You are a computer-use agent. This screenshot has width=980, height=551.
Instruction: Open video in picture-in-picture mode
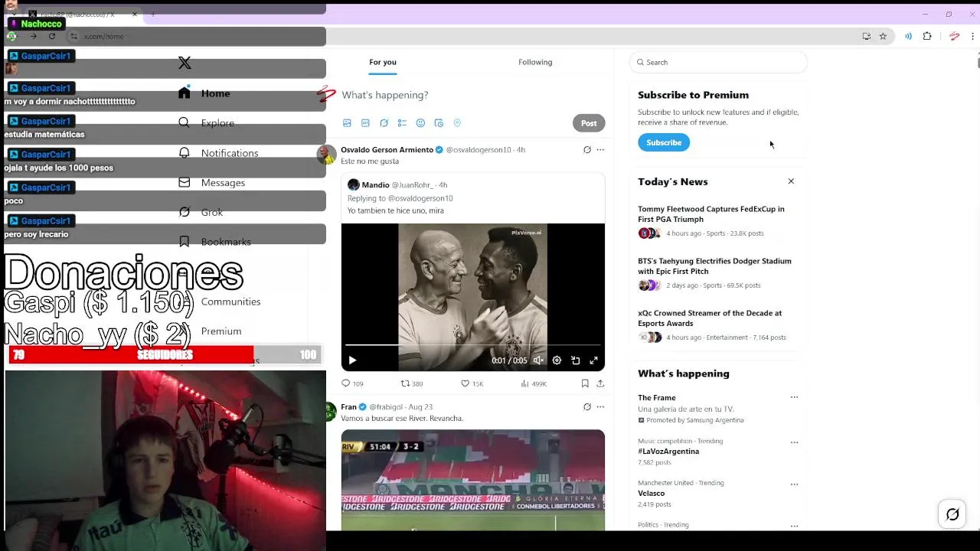575,360
